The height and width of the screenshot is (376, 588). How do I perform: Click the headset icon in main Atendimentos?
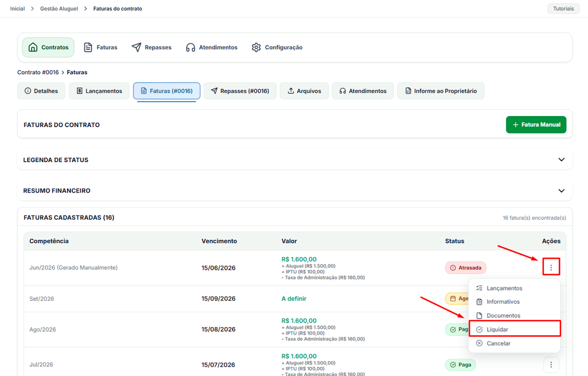tap(191, 47)
